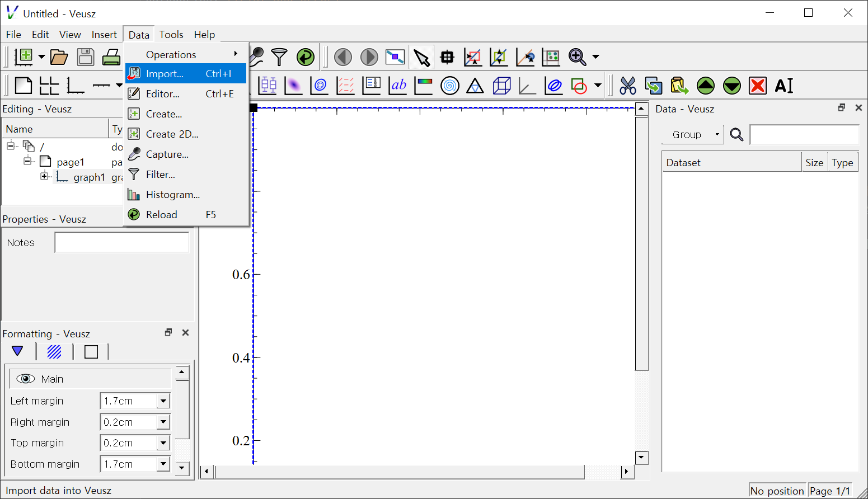
Task: Open the Bottom margin dropdown arrow
Action: click(x=163, y=464)
